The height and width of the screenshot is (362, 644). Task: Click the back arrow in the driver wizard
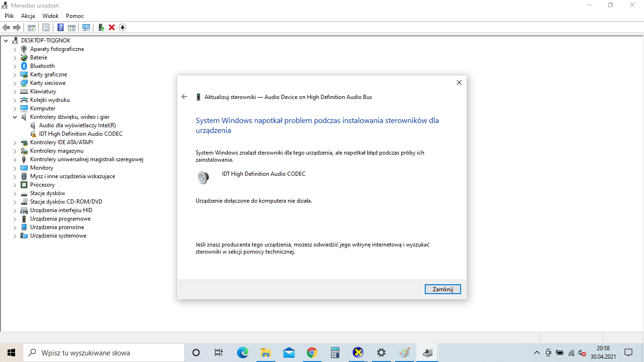184,96
